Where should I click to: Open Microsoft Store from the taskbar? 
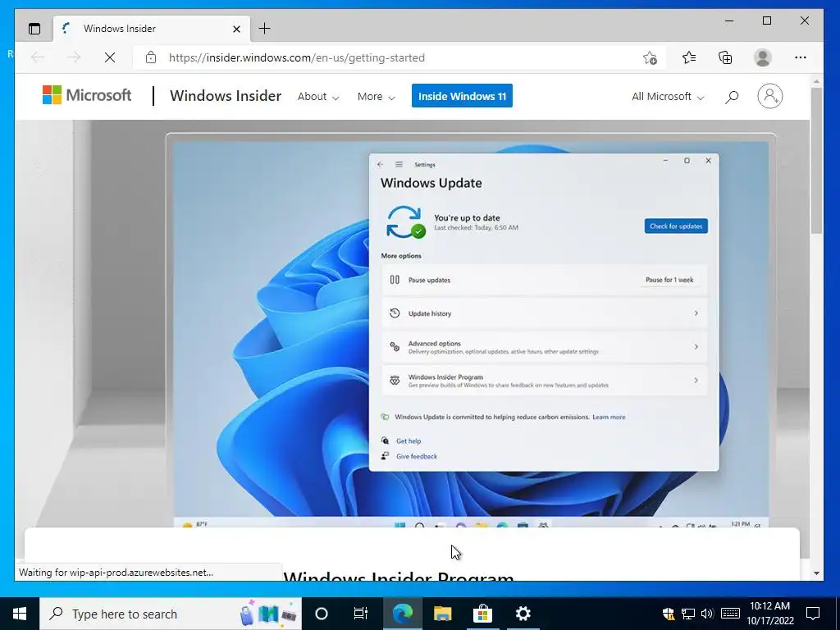coord(482,614)
